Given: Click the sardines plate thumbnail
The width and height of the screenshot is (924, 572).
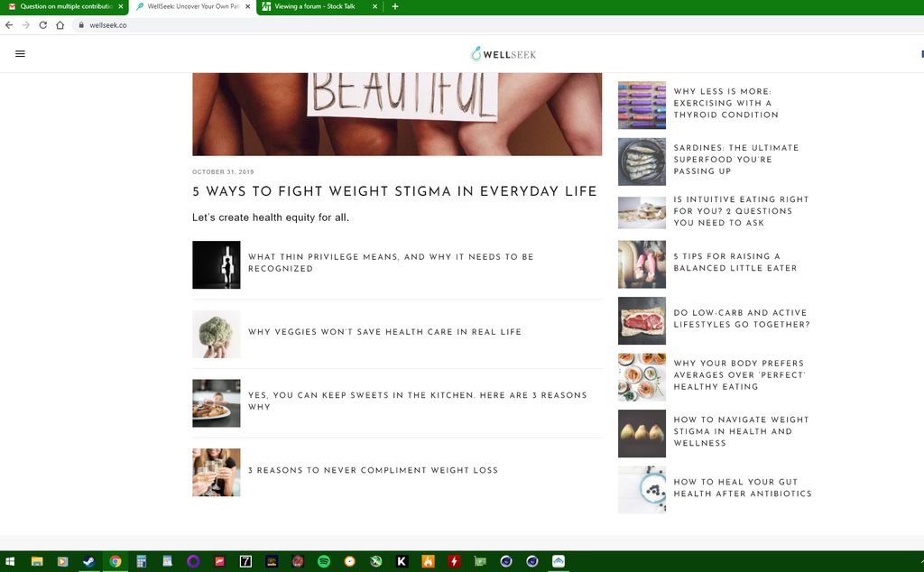Looking at the screenshot, I should coord(642,162).
